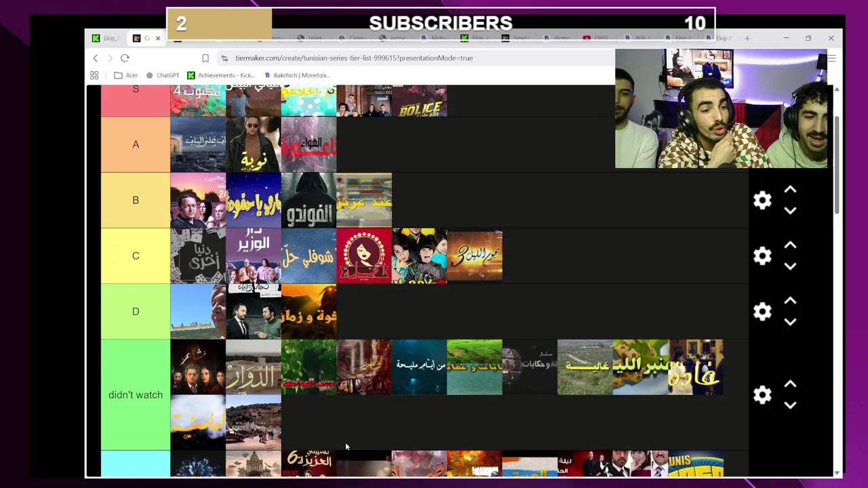This screenshot has height=488, width=868.
Task: Move tier B row down with chevron
Action: [x=790, y=211]
